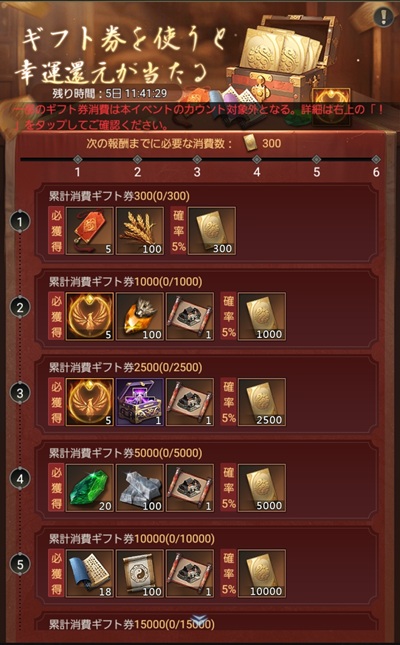Select the orange gem reward in tier 2

[x=140, y=316]
